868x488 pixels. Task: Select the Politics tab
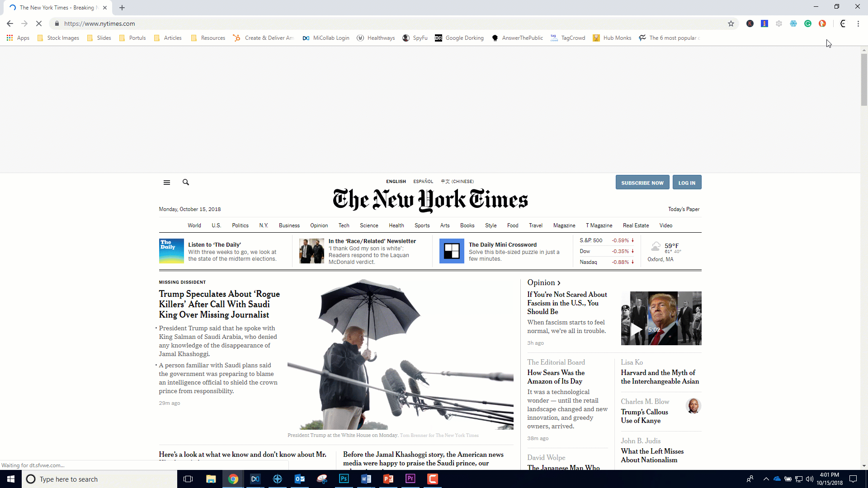tap(240, 225)
